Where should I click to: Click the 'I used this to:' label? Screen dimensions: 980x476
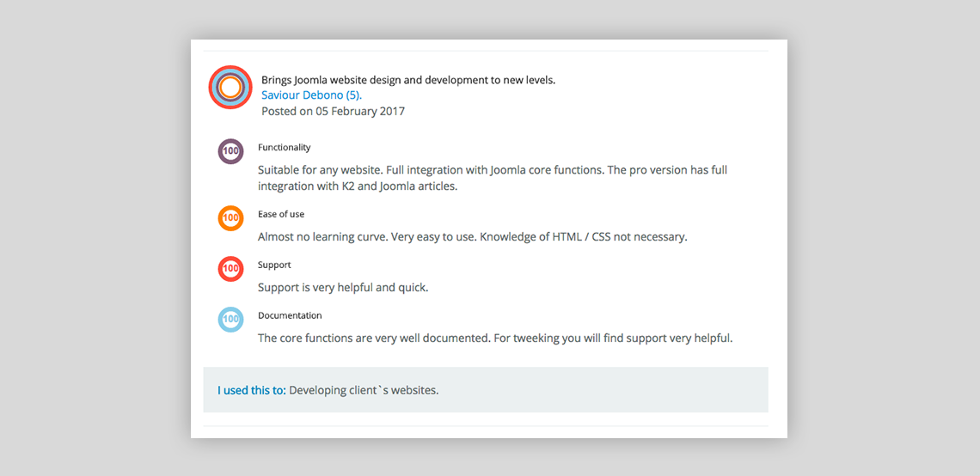point(252,390)
